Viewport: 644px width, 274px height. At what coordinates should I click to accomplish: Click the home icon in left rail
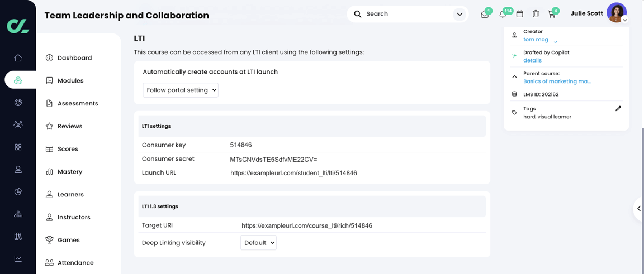tap(18, 58)
